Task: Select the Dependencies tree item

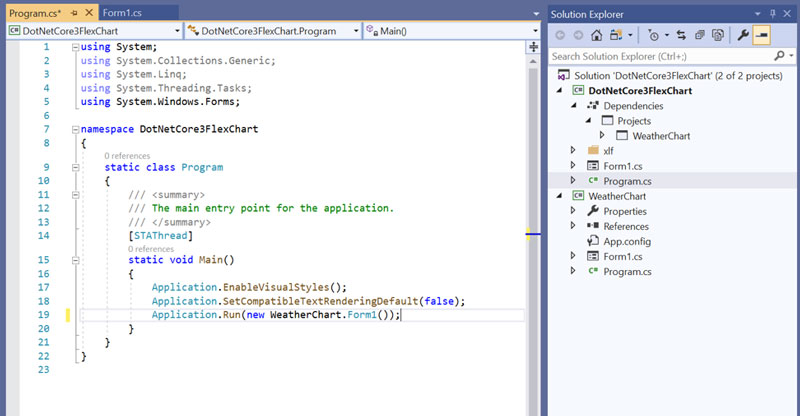Action: [x=633, y=106]
